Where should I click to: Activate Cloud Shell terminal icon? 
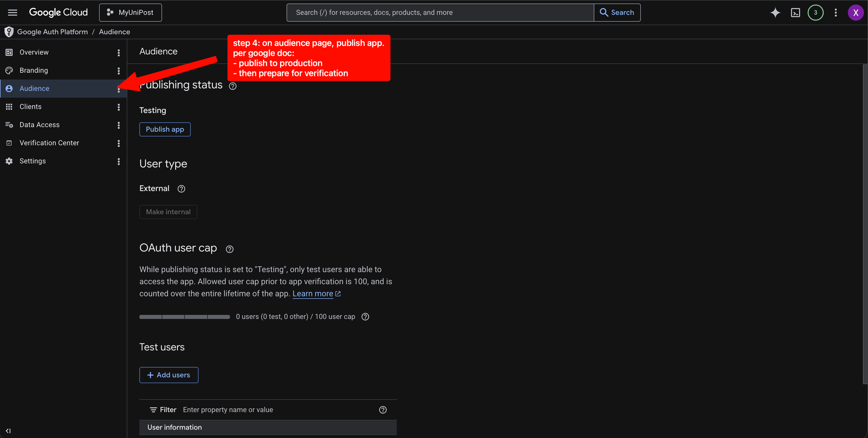point(795,13)
